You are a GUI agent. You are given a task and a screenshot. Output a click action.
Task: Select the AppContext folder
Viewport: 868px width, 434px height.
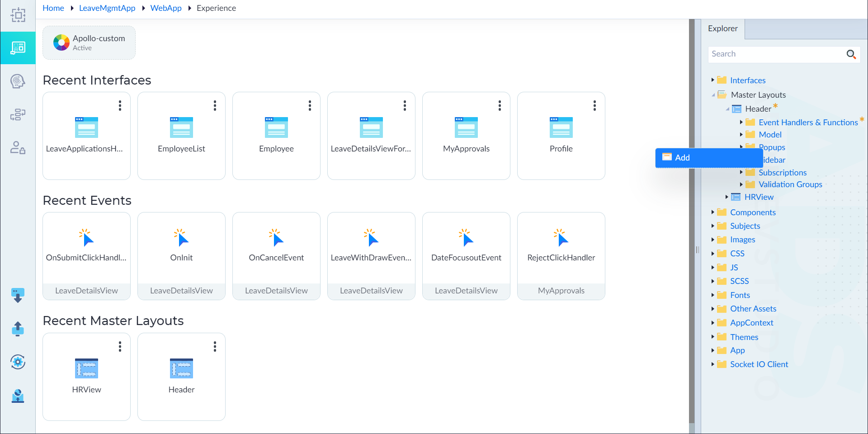751,323
